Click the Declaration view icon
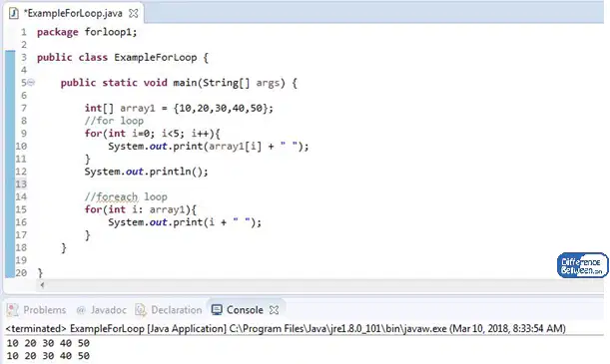 click(x=141, y=310)
